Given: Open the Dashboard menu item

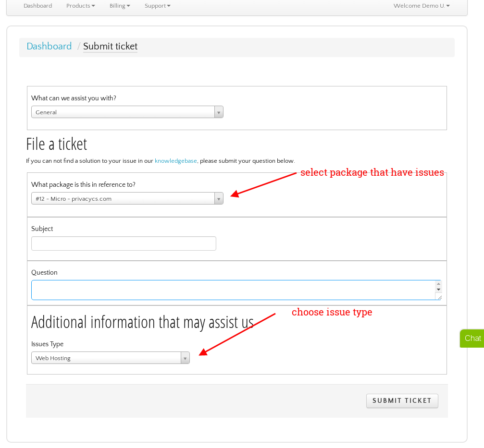Looking at the screenshot, I should (37, 6).
